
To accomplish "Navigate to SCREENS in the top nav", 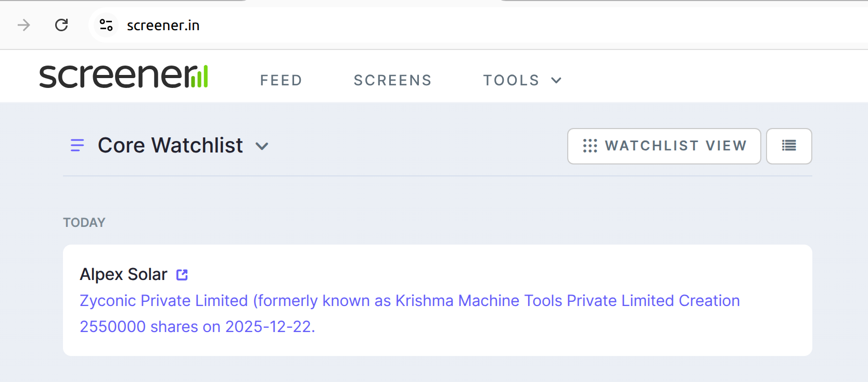I will tap(392, 80).
